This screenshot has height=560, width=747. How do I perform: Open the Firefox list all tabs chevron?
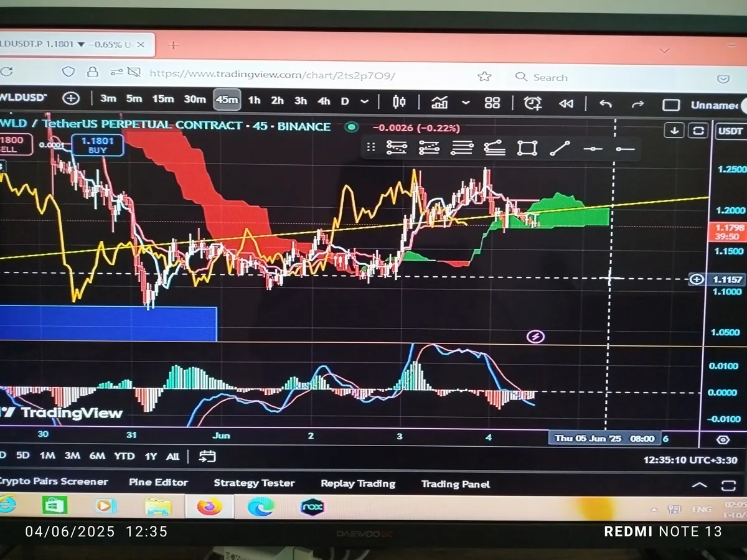pyautogui.click(x=664, y=50)
